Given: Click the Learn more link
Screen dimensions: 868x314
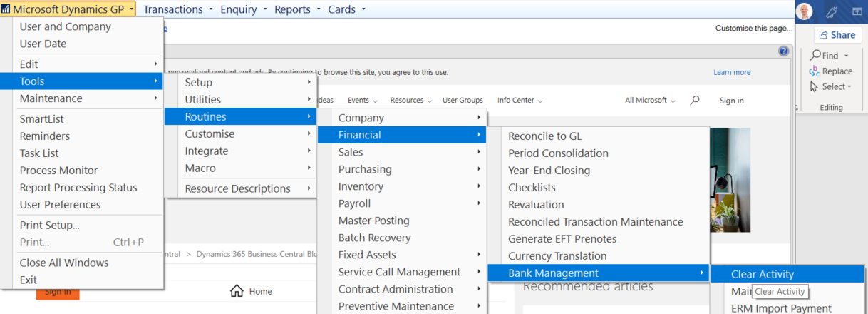Looking at the screenshot, I should [731, 72].
